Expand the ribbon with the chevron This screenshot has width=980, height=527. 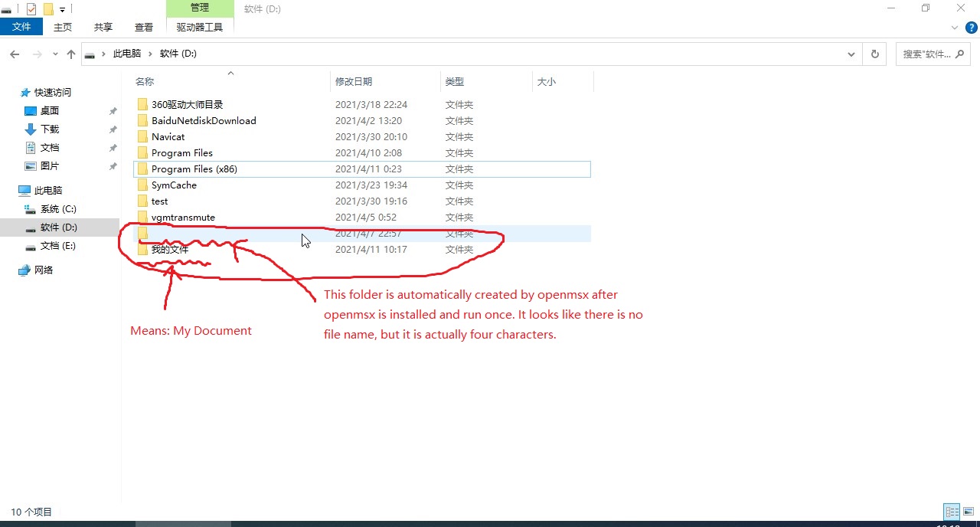point(954,27)
